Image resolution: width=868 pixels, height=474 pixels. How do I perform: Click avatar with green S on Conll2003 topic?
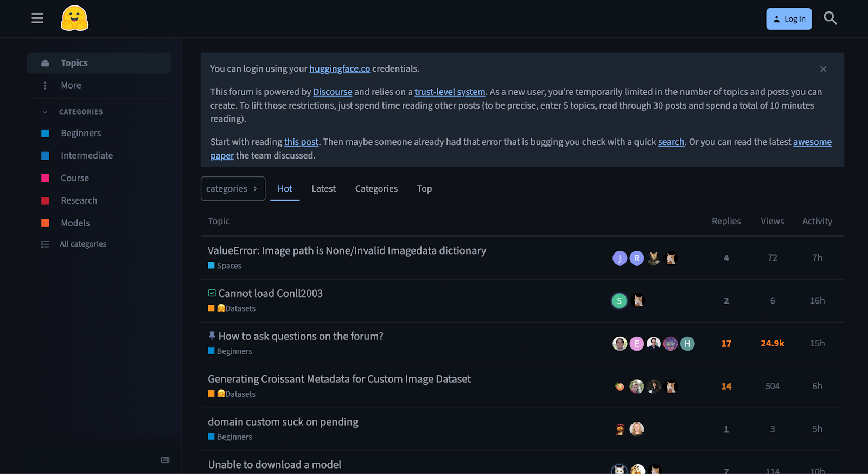[x=619, y=300]
